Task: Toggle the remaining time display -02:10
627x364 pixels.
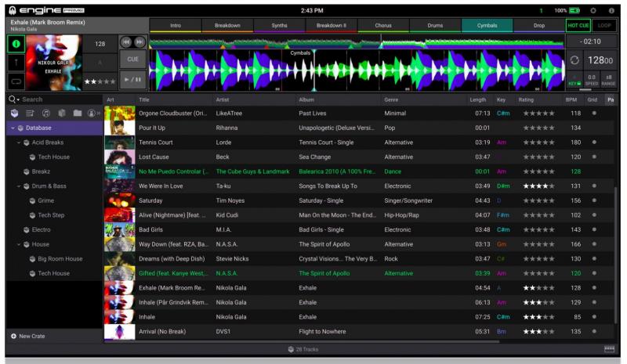Action: tap(592, 41)
